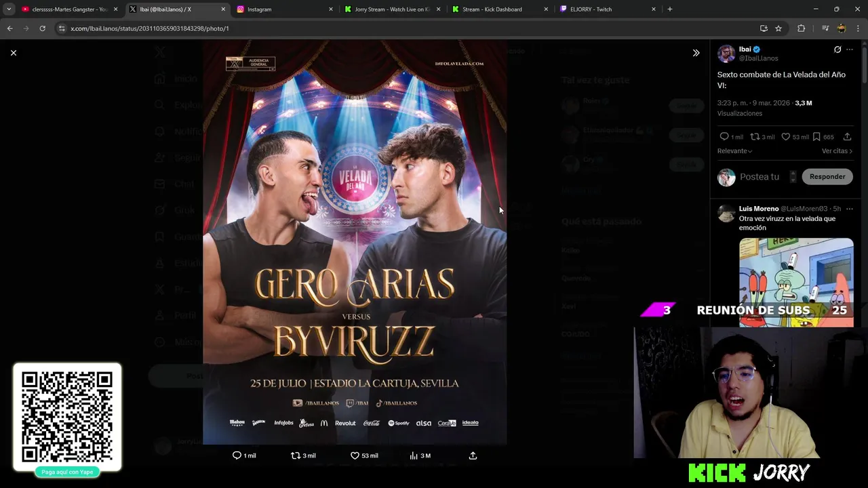This screenshot has height=488, width=868.
Task: Share the post from sidebar action row
Action: click(x=847, y=137)
